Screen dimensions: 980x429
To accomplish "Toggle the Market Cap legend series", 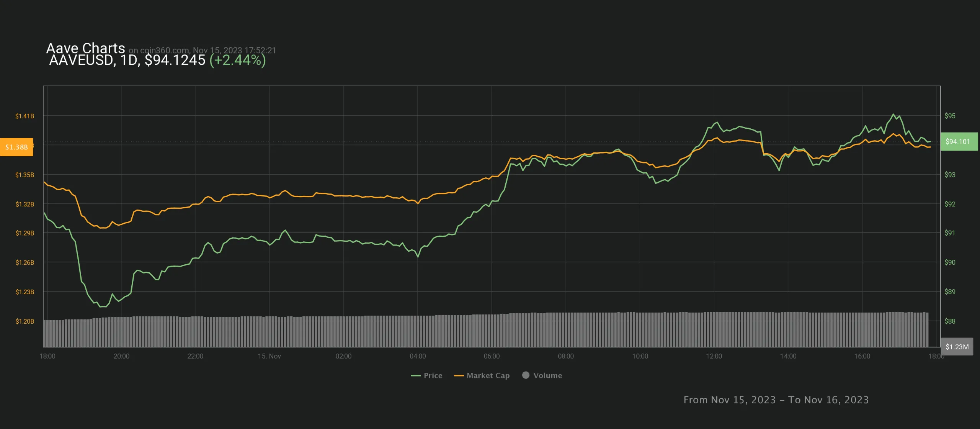I will 488,375.
